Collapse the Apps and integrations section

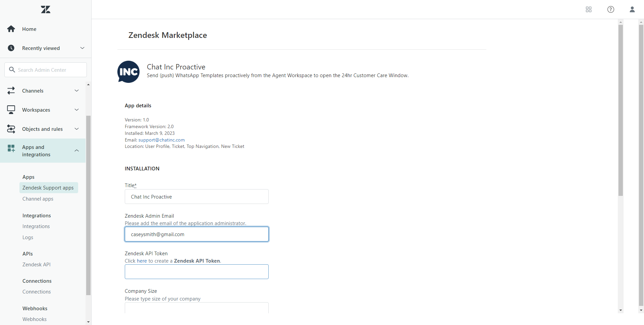[77, 151]
